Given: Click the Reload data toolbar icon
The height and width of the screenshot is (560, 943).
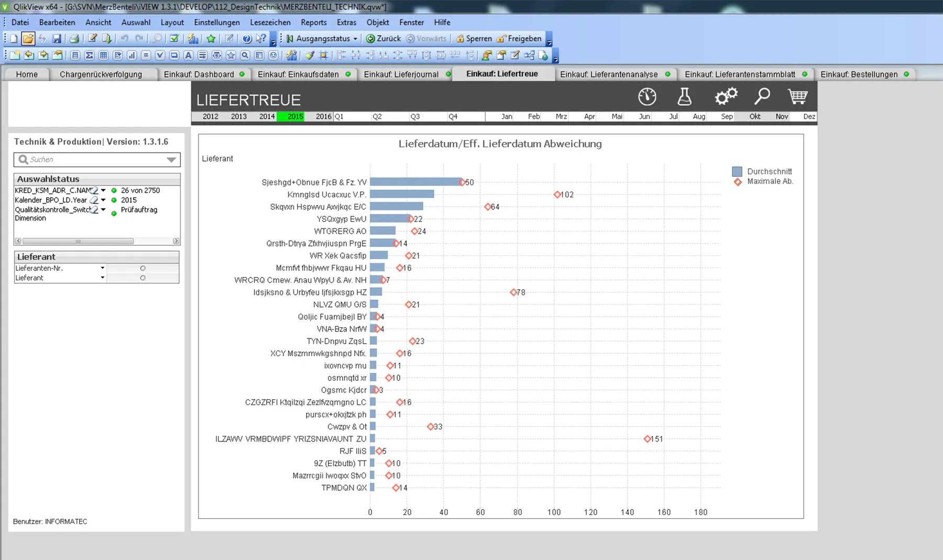Looking at the screenshot, I should coord(107,39).
